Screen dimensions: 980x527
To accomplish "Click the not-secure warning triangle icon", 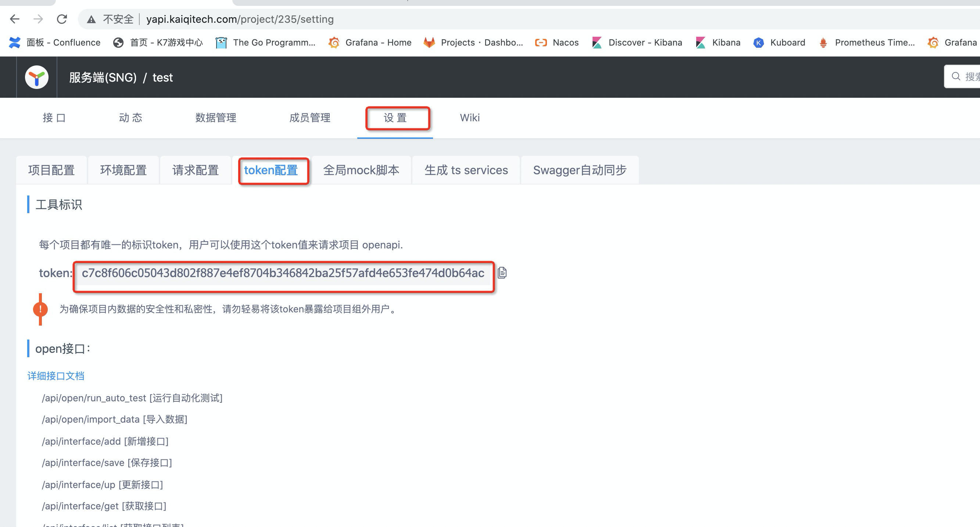I will point(91,19).
